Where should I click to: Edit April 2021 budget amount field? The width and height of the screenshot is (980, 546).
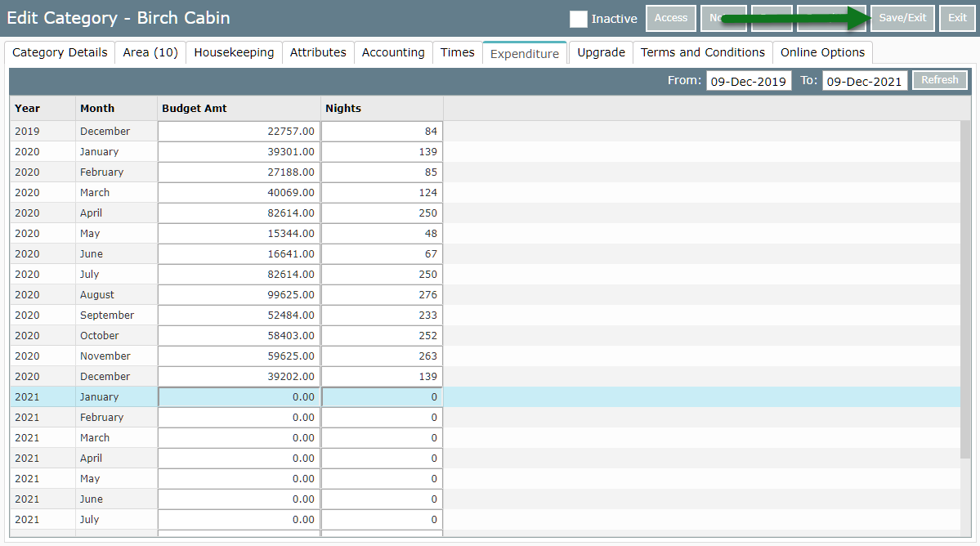[x=239, y=459]
